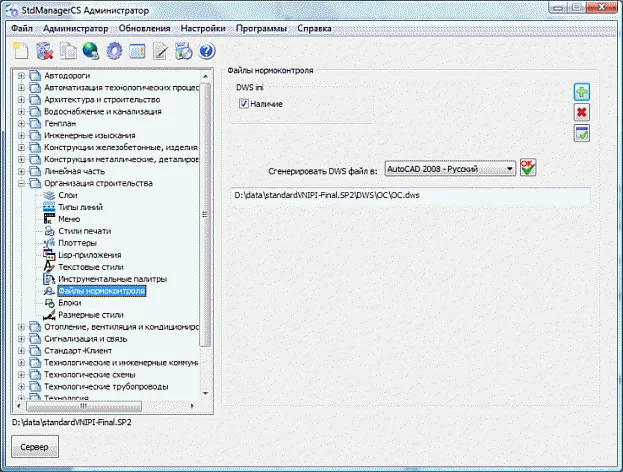Click the blue help question mark icon
623x472 pixels.
[207, 51]
